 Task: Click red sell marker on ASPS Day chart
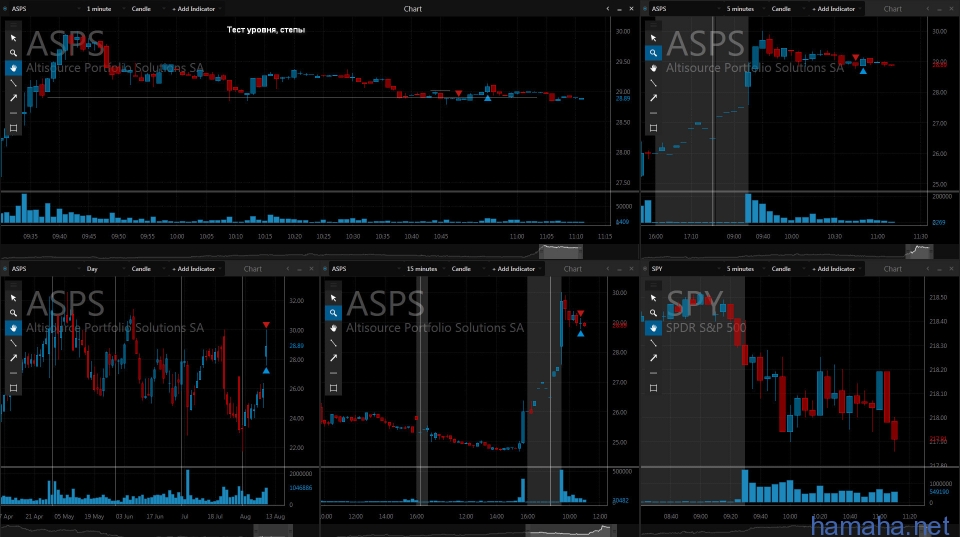pyautogui.click(x=266, y=325)
